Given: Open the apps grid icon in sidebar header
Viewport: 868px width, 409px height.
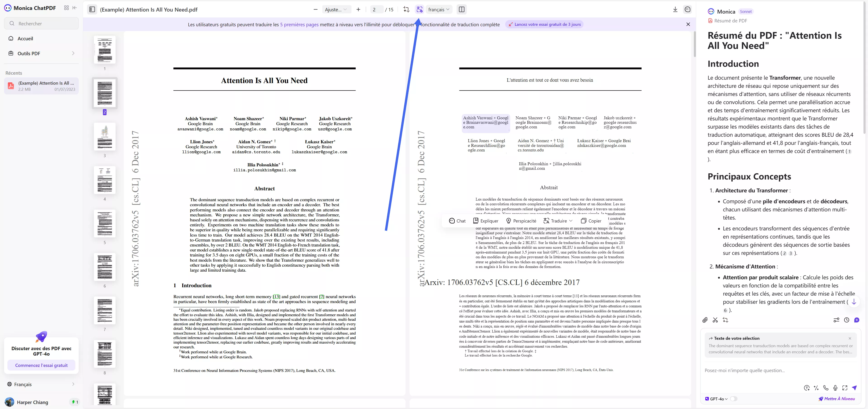Looking at the screenshot, I should (66, 8).
